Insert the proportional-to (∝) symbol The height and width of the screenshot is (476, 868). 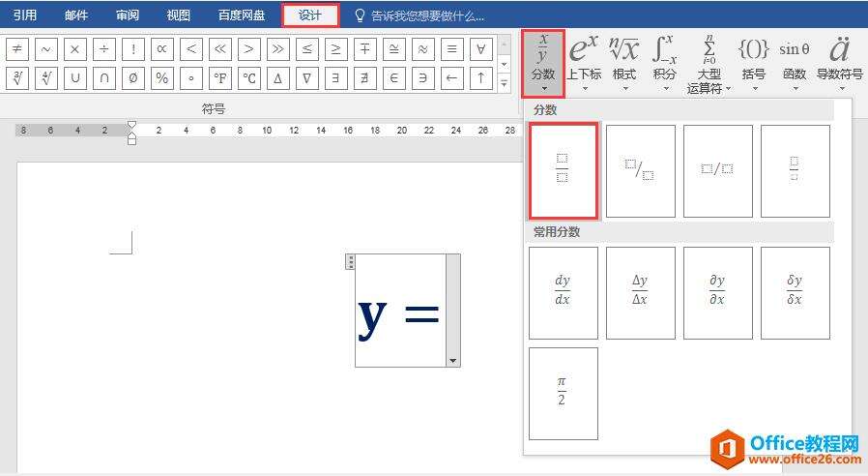tap(161, 49)
